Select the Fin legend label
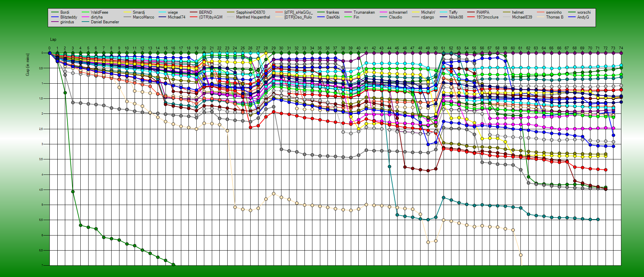The image size is (644, 277). coord(356,17)
